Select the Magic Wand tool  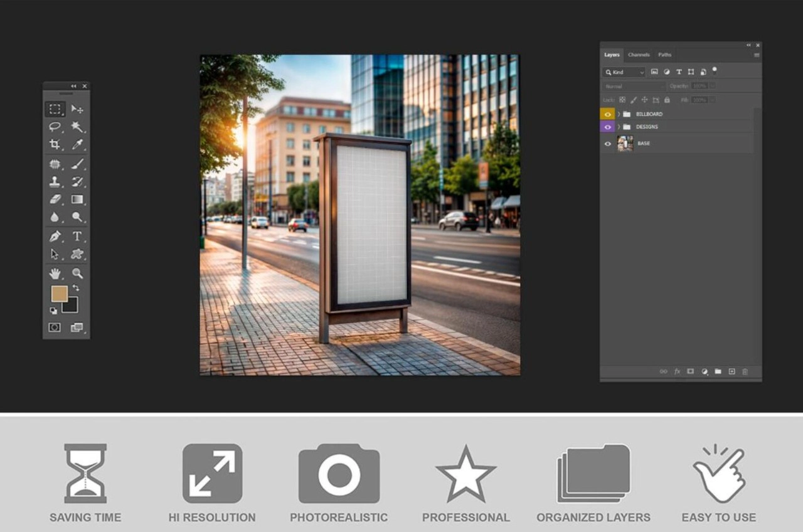(77, 127)
